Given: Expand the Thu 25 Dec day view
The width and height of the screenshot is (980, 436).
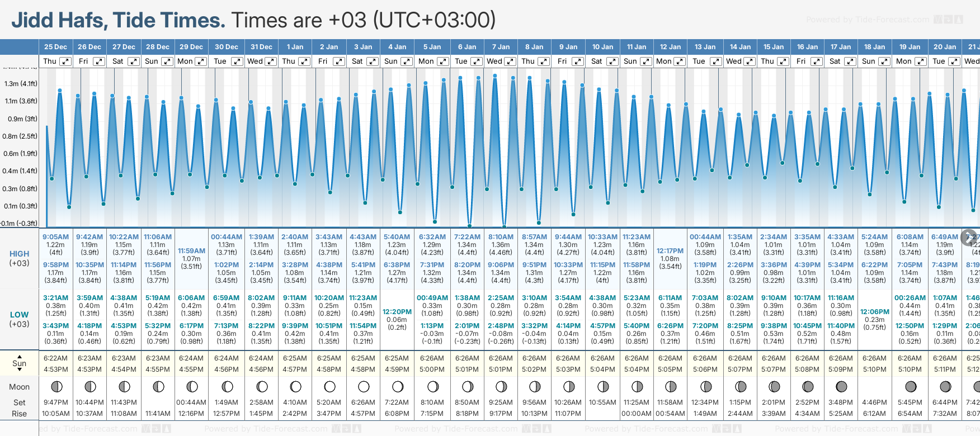Looking at the screenshot, I should click(x=65, y=61).
